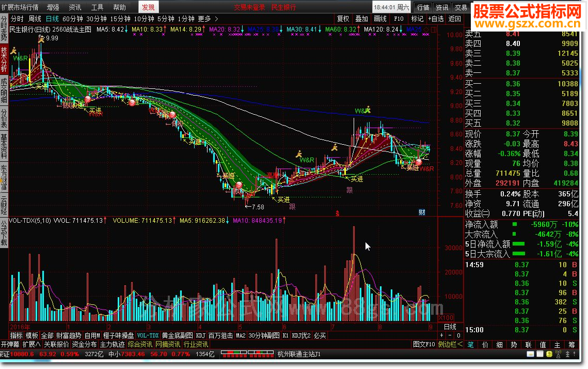
Task: Open 技术分析 in left sidebar
Action: pos(4,59)
